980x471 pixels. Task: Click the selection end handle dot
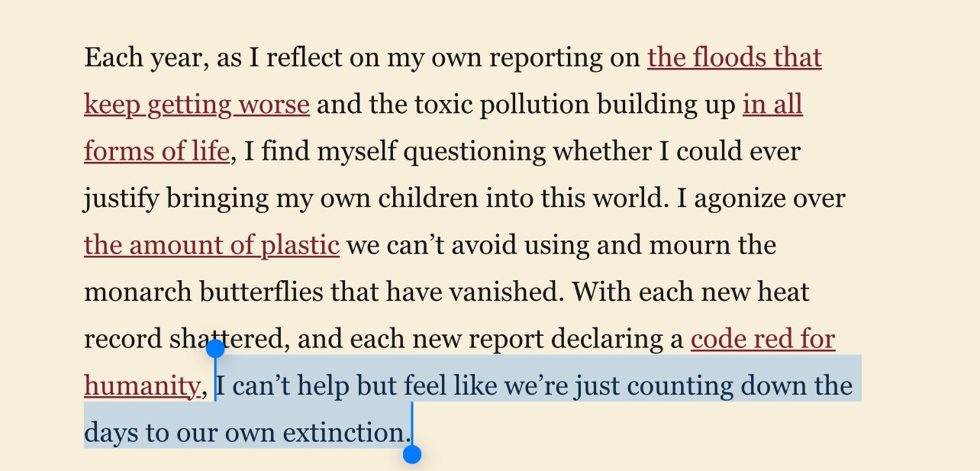coord(412,455)
